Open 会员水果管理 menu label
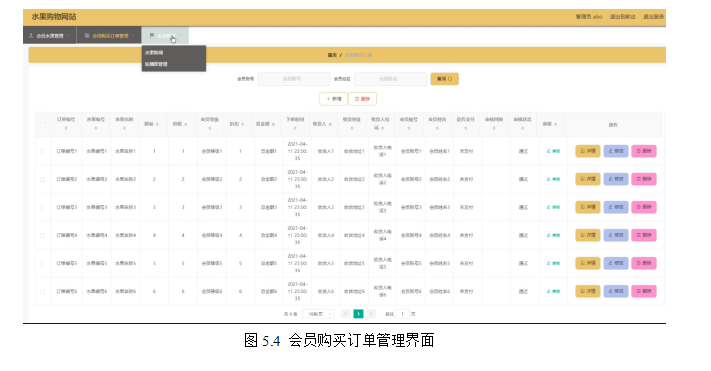 point(50,36)
